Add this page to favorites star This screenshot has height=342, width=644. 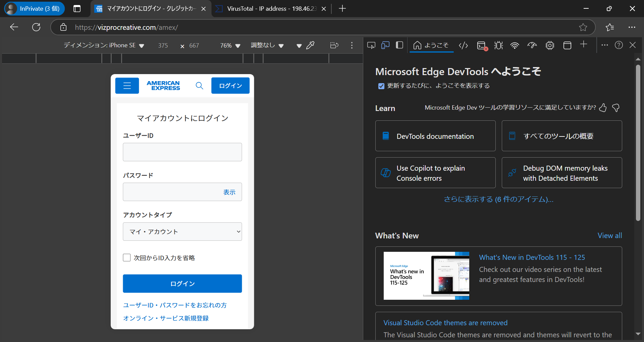click(583, 27)
